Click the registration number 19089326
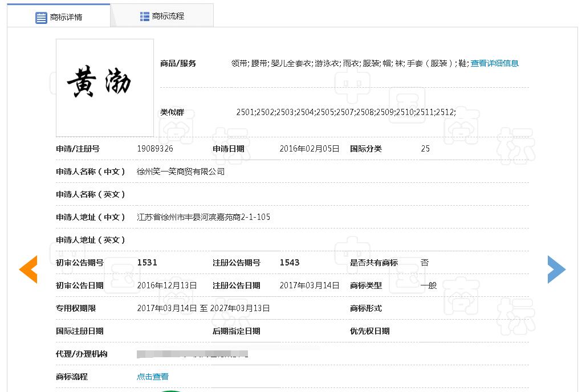Image resolution: width=582 pixels, height=392 pixels. [155, 149]
